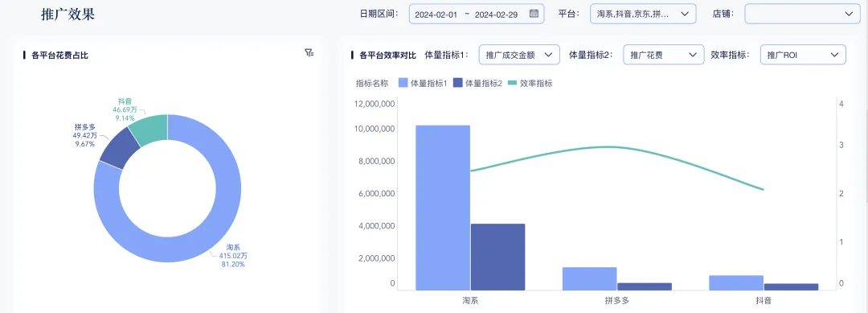The height and width of the screenshot is (313, 868).
Task: Click the 拼多多 x-axis label
Action: [616, 300]
